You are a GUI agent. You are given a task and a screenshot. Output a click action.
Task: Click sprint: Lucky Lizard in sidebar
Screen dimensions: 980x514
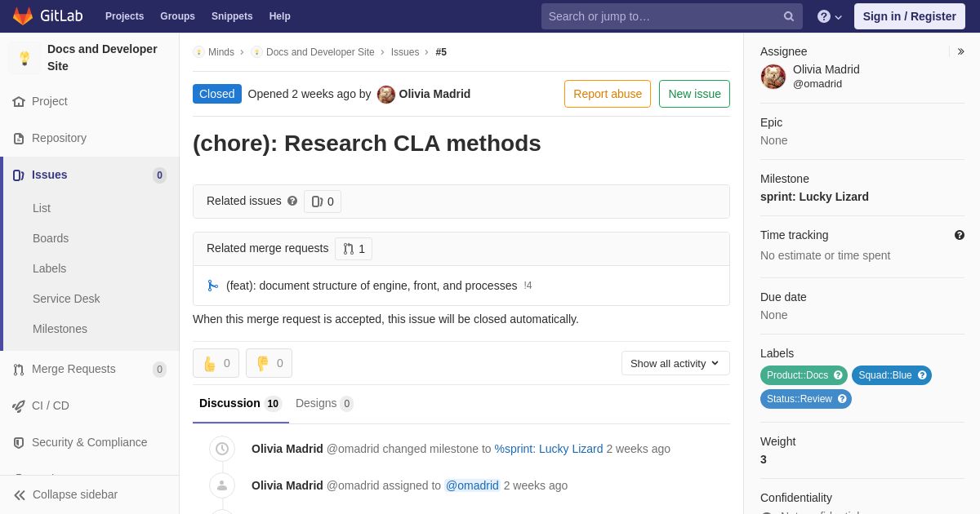coord(814,197)
